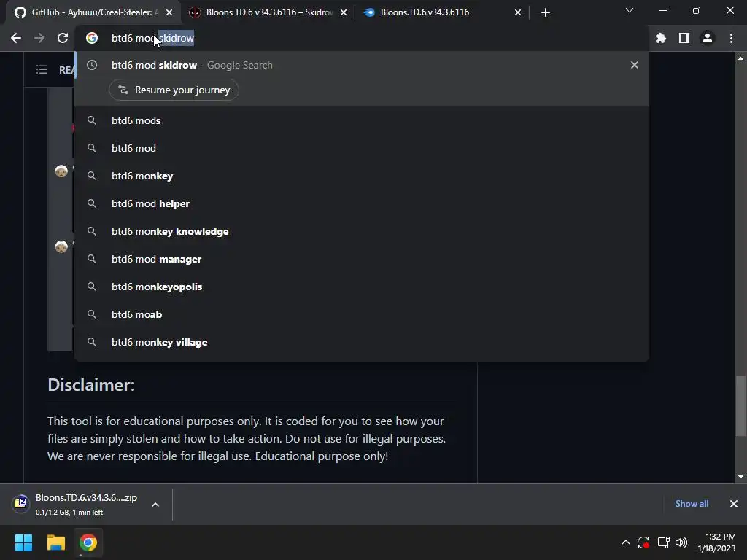Click the upper contributor avatar
The image size is (747, 560).
[61, 171]
